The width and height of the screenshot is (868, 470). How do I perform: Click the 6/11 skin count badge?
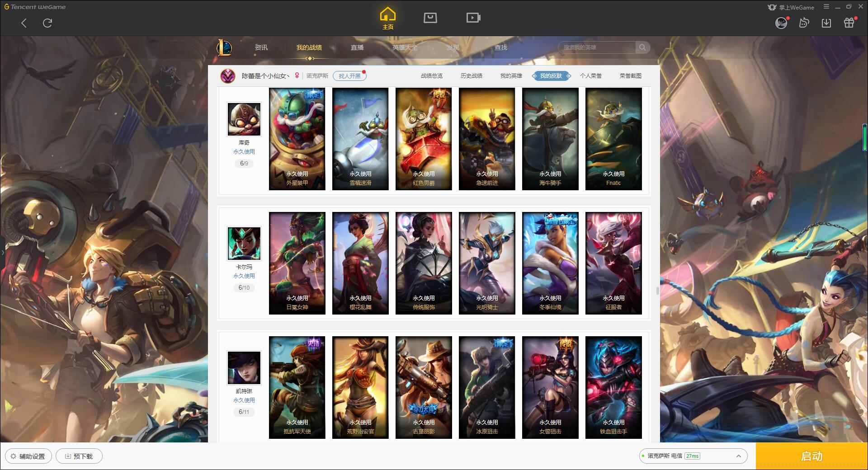[x=244, y=412]
